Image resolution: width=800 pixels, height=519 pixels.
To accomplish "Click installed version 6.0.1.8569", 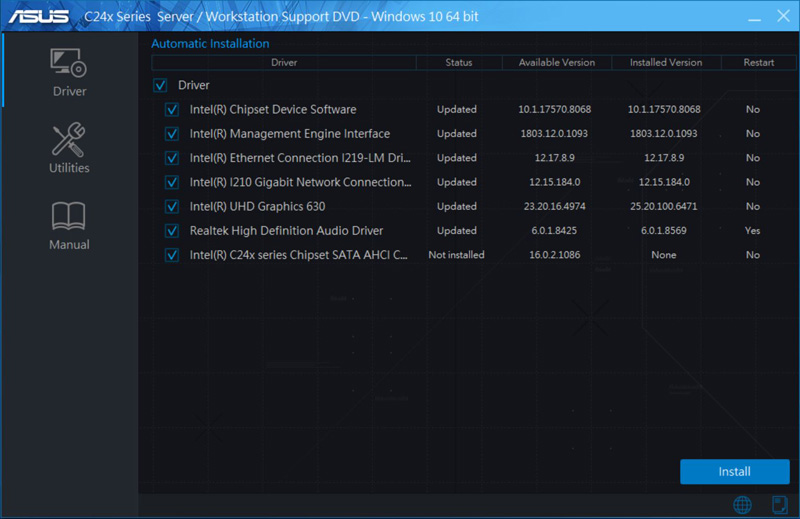I will [664, 231].
